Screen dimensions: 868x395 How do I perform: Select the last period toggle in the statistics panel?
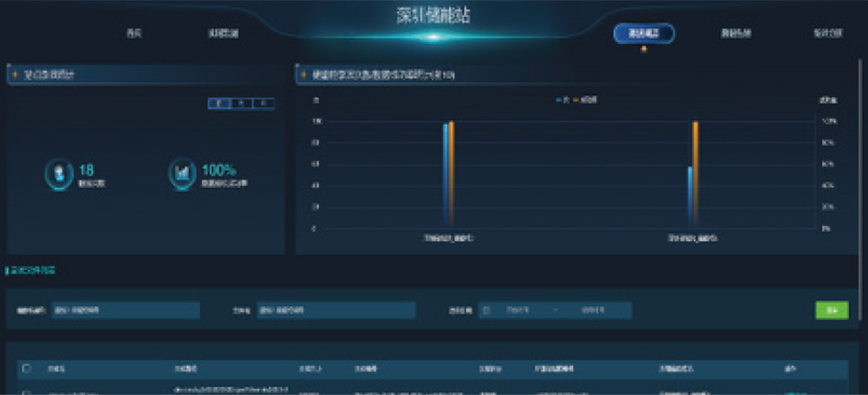(x=264, y=104)
